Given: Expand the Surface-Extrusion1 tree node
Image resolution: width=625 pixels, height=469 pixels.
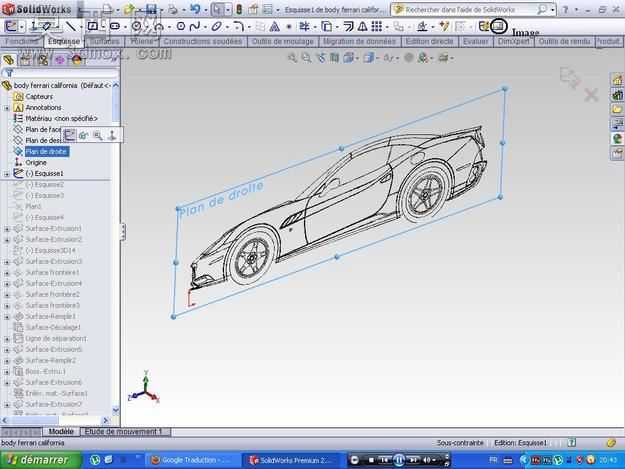Looking at the screenshot, I should [x=7, y=229].
